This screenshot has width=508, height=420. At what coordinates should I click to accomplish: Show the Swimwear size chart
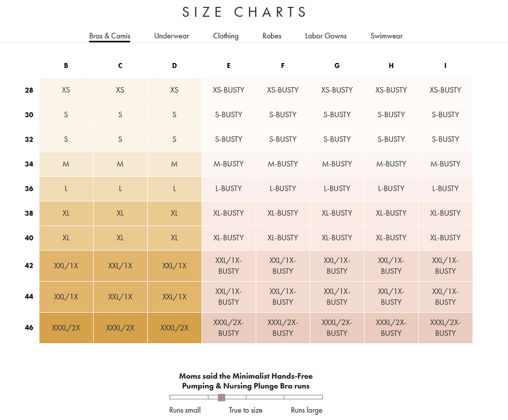pyautogui.click(x=386, y=36)
